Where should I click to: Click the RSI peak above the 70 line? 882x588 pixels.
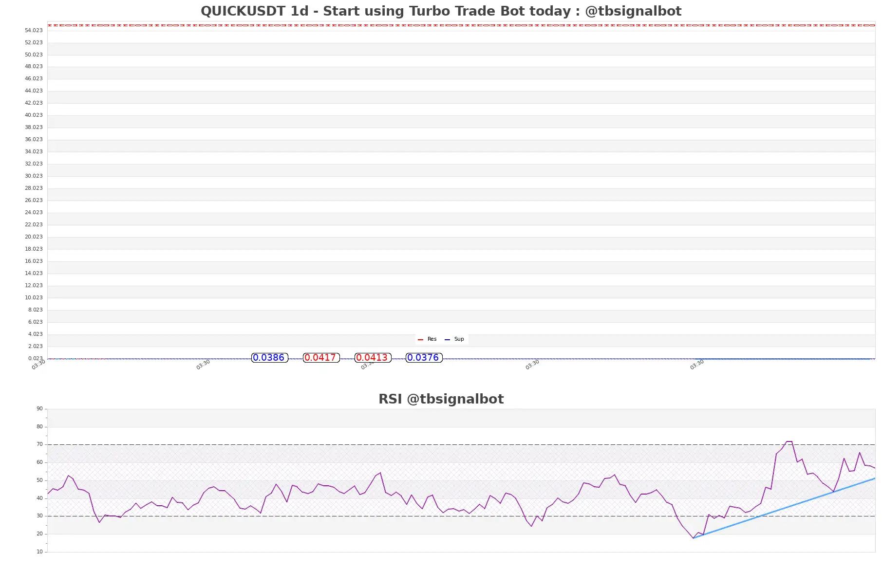point(789,441)
